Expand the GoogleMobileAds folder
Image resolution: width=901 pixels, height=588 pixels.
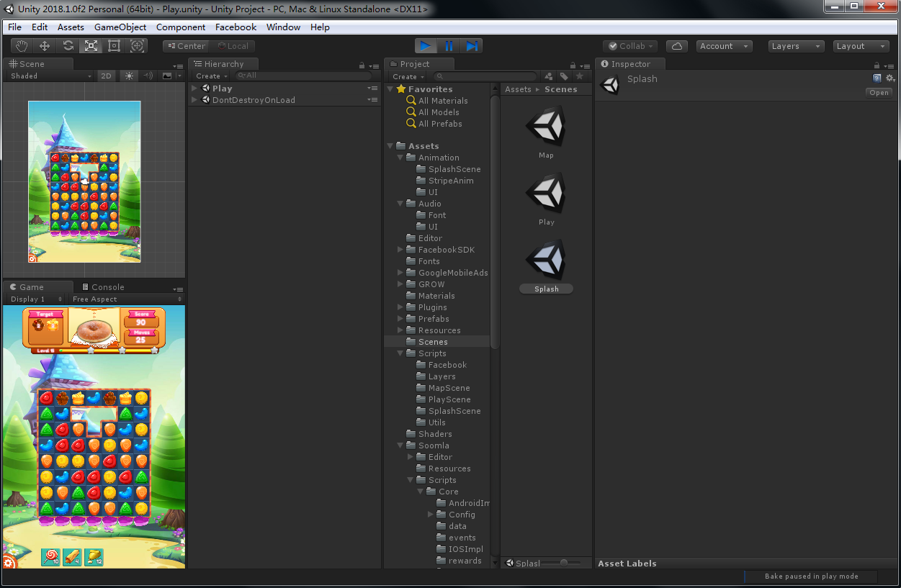[400, 273]
